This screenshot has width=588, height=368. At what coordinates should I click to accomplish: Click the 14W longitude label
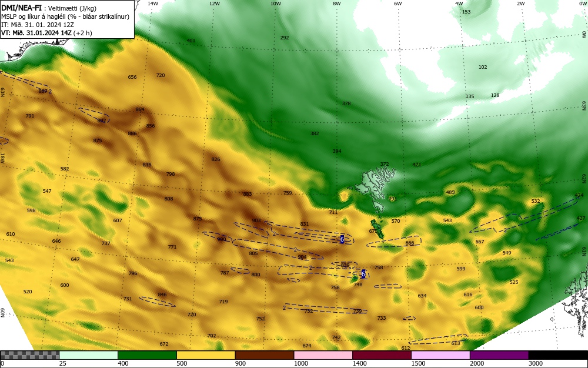pyautogui.click(x=152, y=4)
